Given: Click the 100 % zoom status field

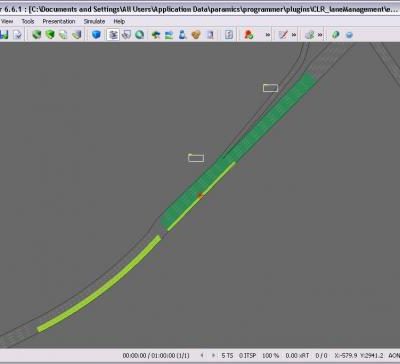Looking at the screenshot, I should pos(271,356).
